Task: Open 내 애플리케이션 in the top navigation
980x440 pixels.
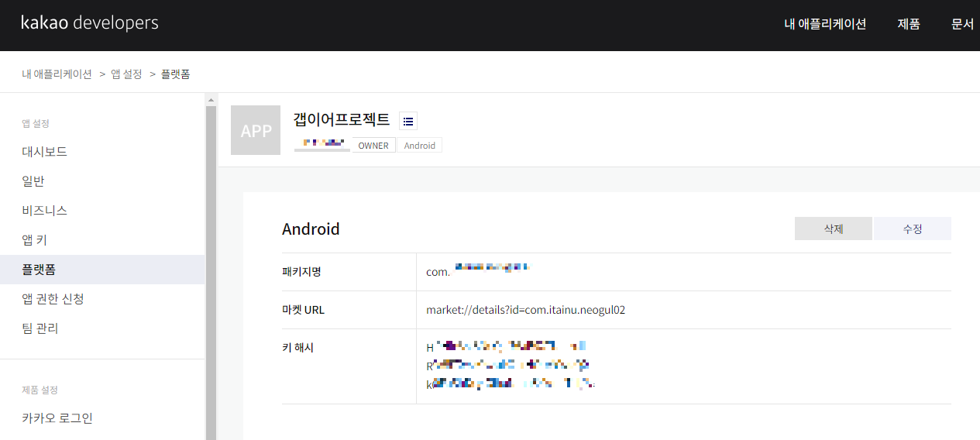Action: point(825,24)
